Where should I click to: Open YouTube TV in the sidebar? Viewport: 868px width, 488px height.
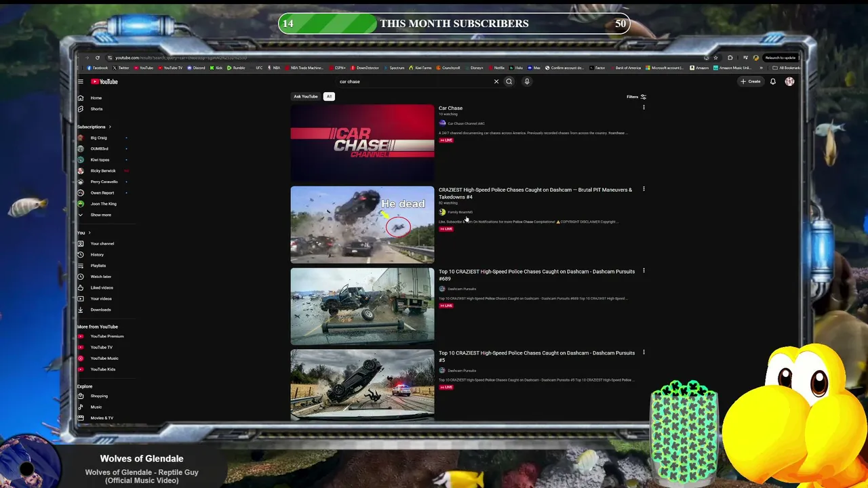[x=96, y=347]
